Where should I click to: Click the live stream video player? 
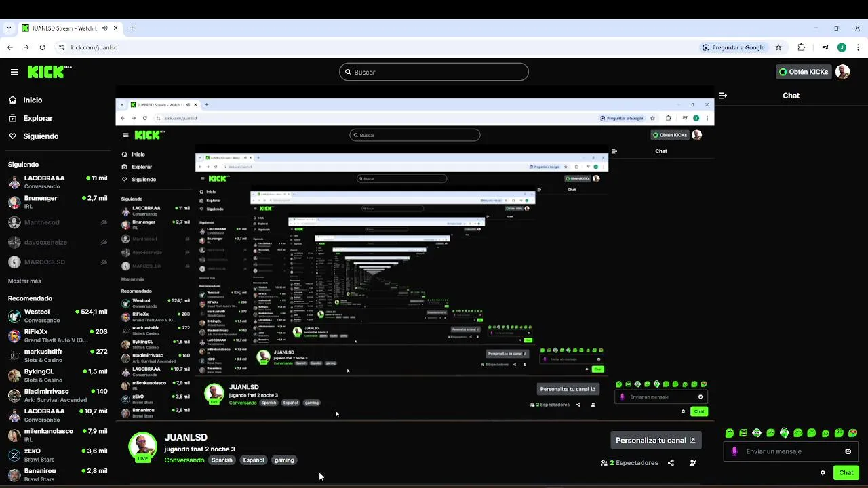(414, 253)
